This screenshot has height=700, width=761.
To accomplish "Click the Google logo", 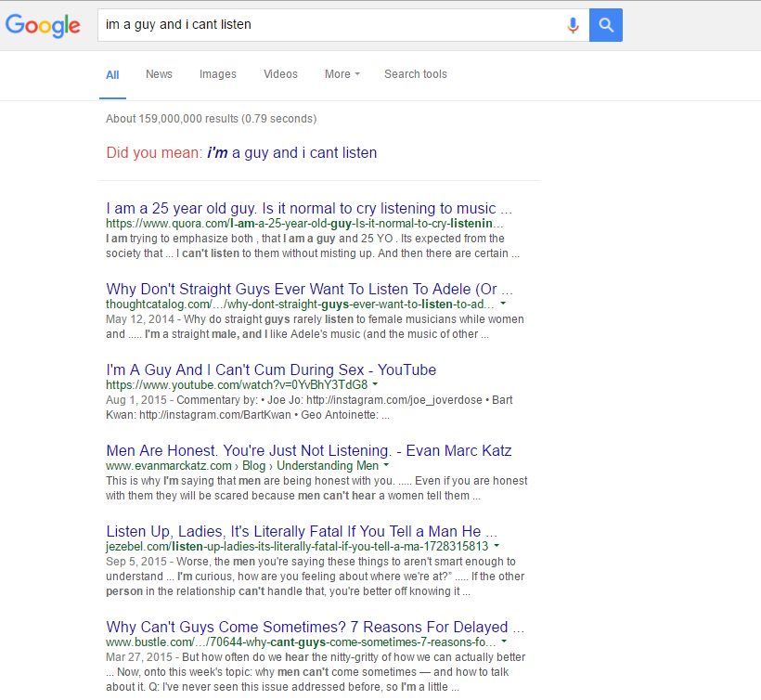I will click(x=43, y=25).
